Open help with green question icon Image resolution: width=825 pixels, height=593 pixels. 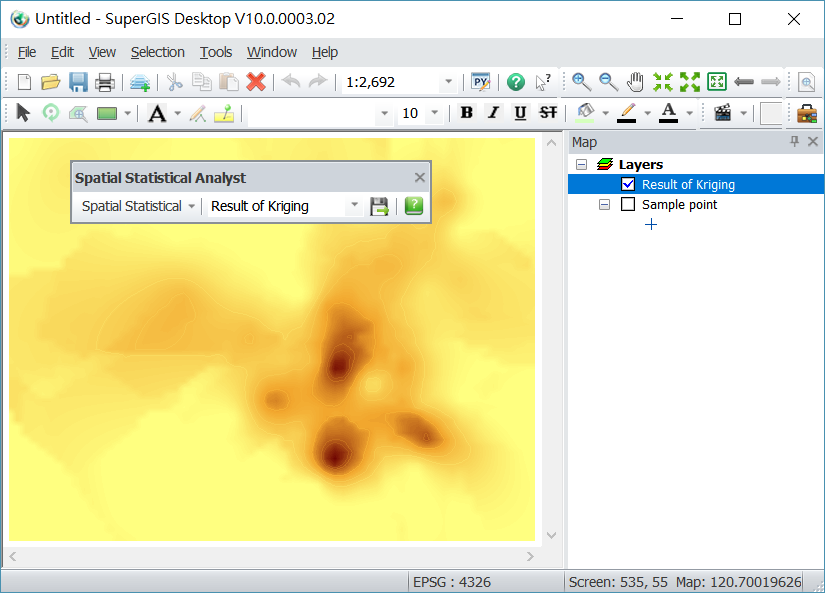click(x=516, y=82)
